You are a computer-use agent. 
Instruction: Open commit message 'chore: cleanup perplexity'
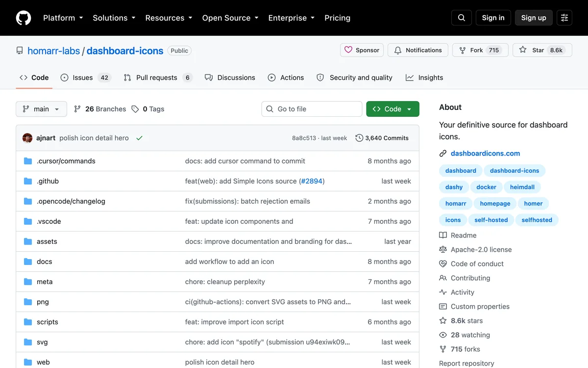tap(225, 282)
